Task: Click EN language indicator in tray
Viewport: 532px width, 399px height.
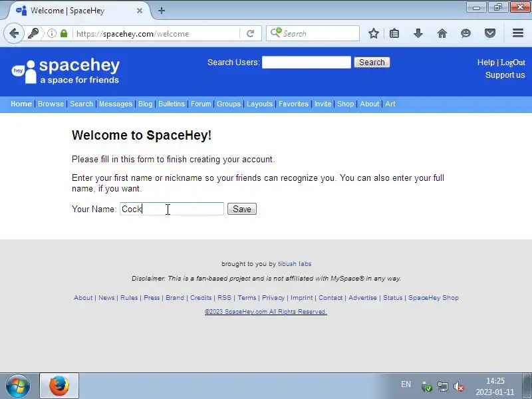Action: (406, 384)
